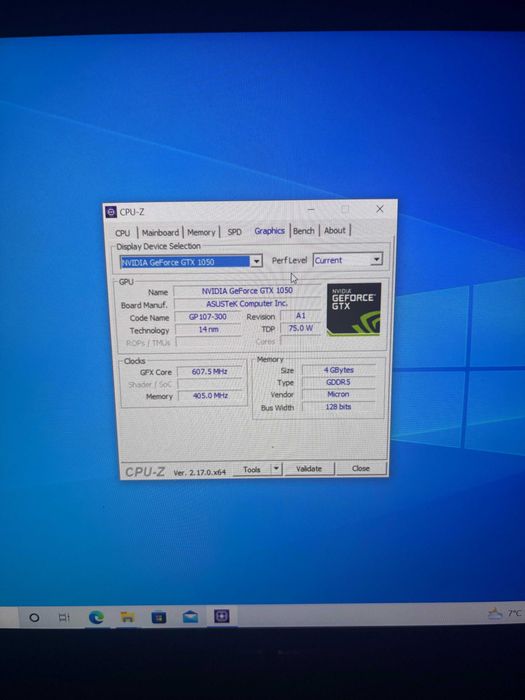Click the GFX Core 607.5 MHz value
The width and height of the screenshot is (525, 700).
[210, 371]
